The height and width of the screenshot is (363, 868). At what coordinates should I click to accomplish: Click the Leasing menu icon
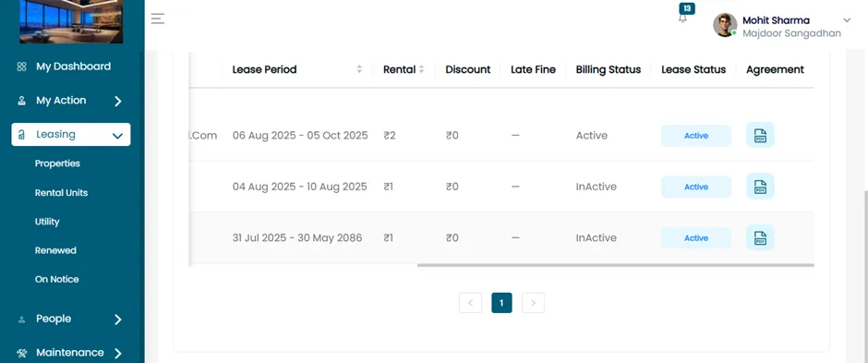tap(21, 135)
